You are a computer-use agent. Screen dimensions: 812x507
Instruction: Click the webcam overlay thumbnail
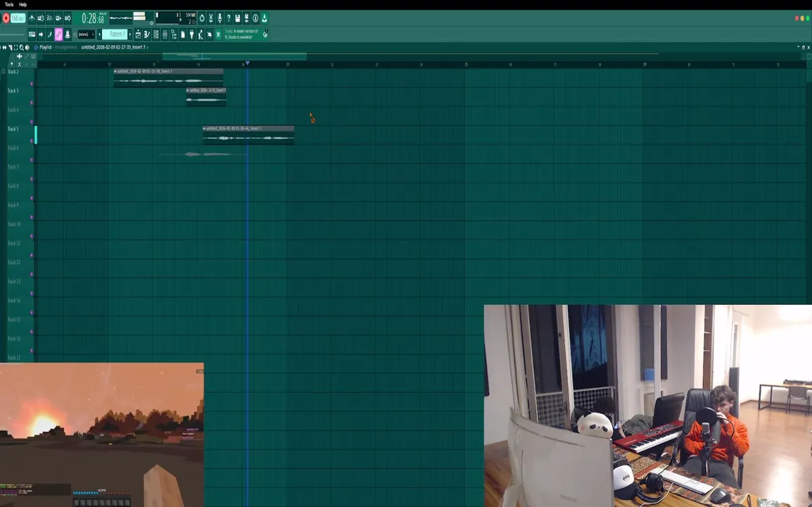[x=648, y=406]
